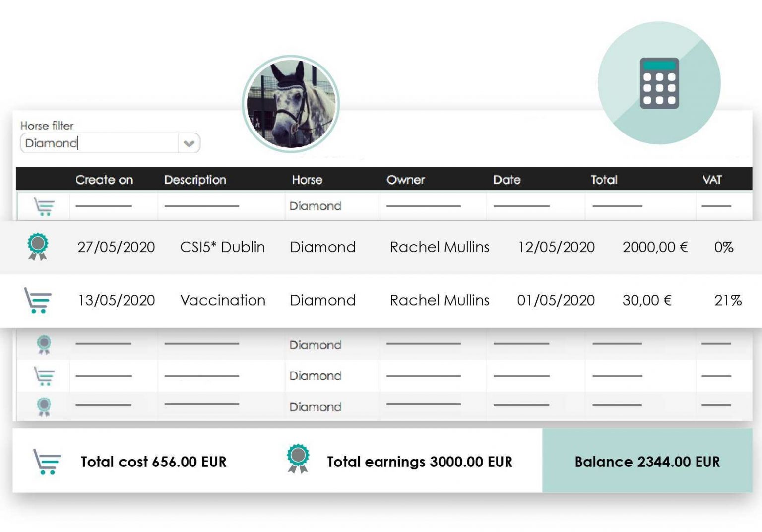
Task: Click the award ribbon icon on the CSI5* Dublin row
Action: (37, 247)
